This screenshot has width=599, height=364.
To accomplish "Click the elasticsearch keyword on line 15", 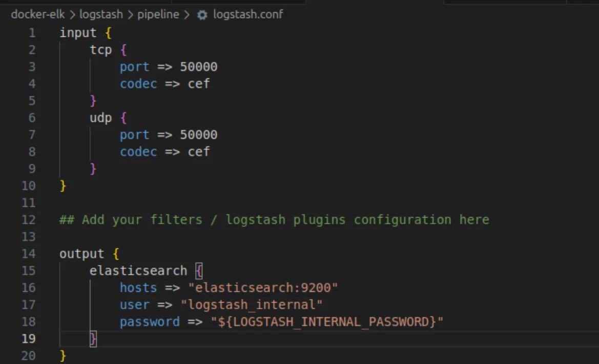I will (138, 270).
